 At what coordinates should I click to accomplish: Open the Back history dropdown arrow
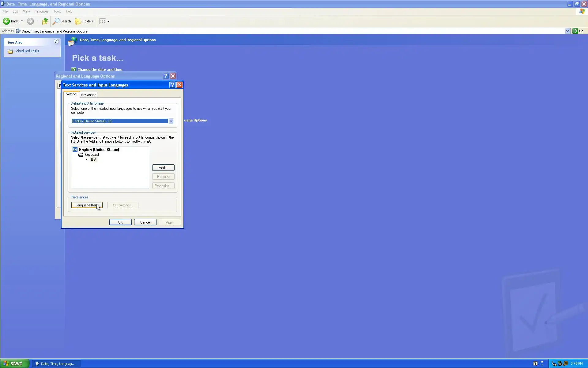coord(22,21)
